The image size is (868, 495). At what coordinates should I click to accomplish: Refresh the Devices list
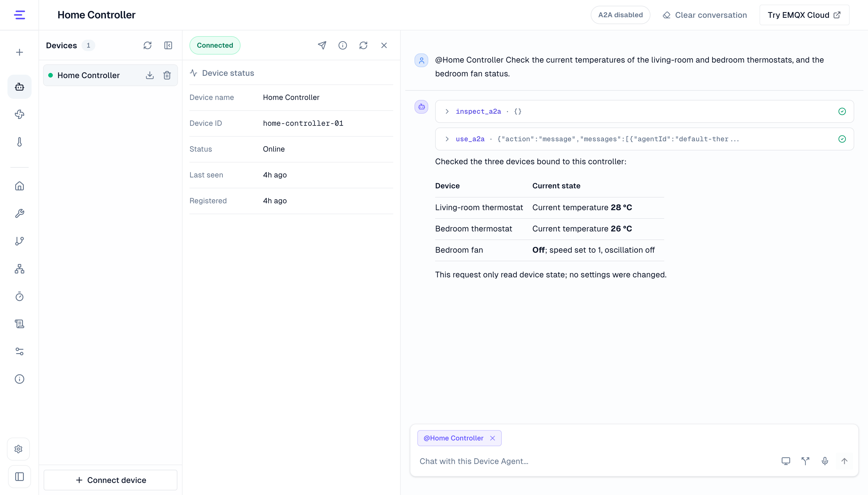147,46
